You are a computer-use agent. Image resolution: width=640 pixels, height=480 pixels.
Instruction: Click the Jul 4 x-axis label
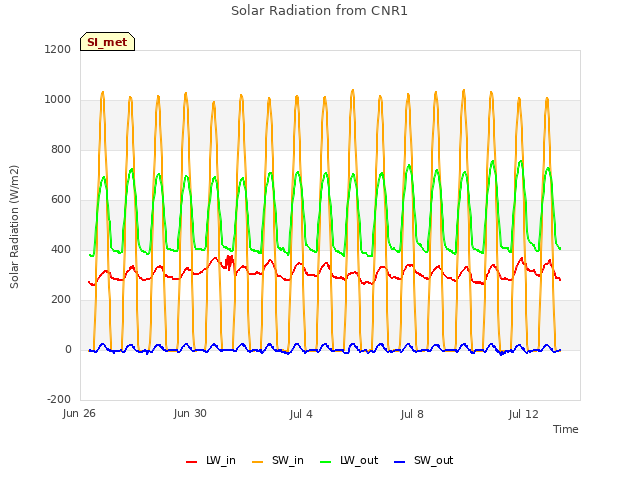pyautogui.click(x=301, y=414)
